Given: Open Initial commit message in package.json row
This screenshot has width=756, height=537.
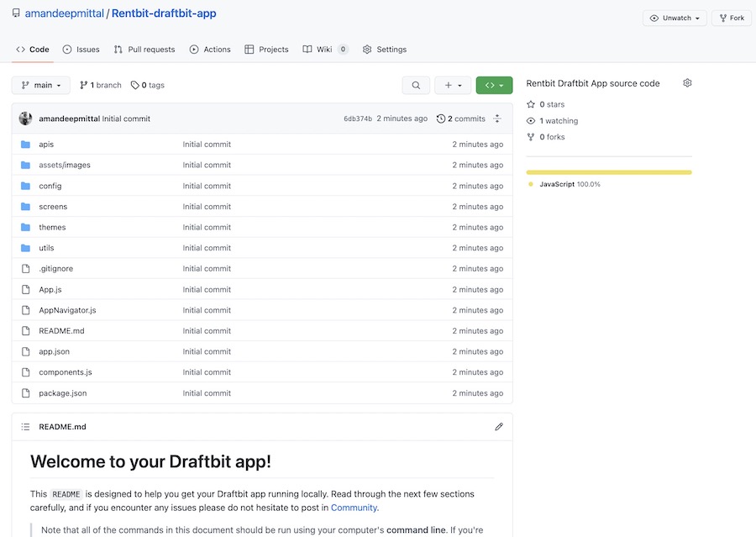Looking at the screenshot, I should [207, 393].
